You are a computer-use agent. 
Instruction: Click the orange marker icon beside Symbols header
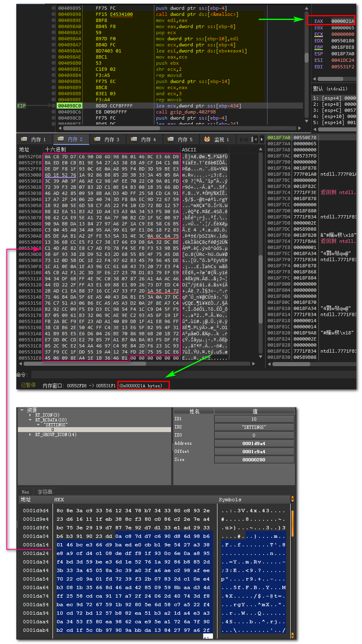[x=292, y=499]
